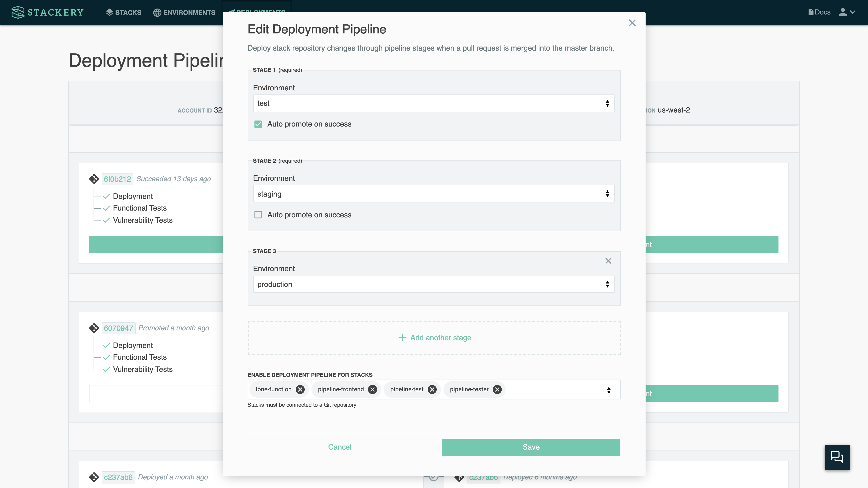This screenshot has width=868, height=488.
Task: Open commit c237ab6 deployed a month ago
Action: click(118, 477)
